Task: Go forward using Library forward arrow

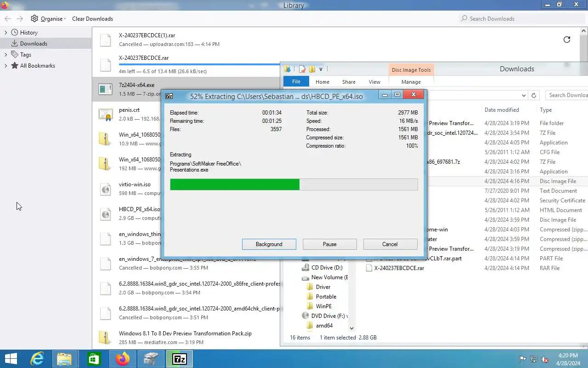Action: click(20, 19)
